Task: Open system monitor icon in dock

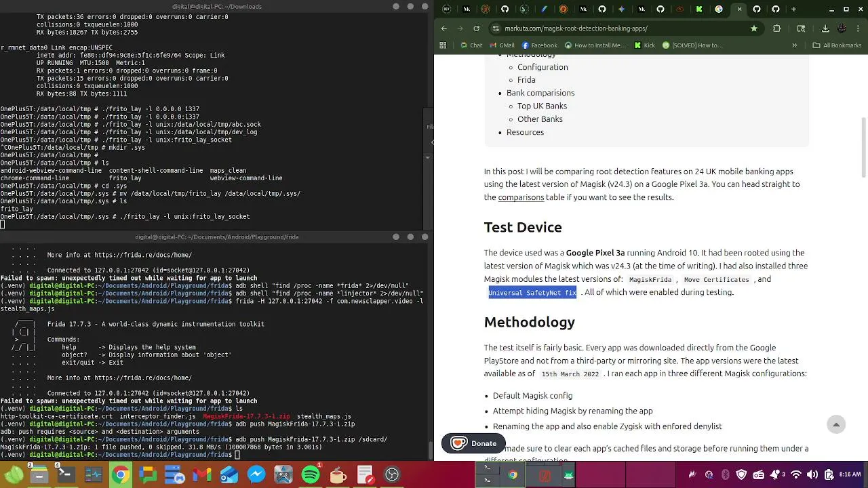Action: click(x=93, y=474)
